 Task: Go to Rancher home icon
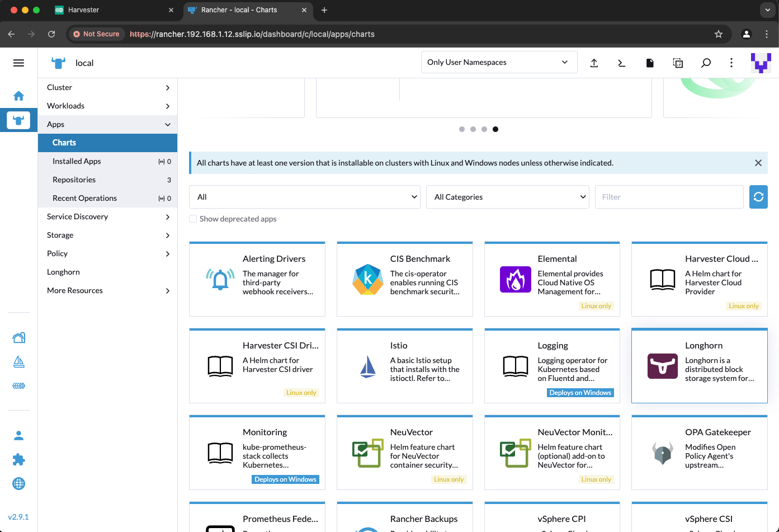click(18, 96)
